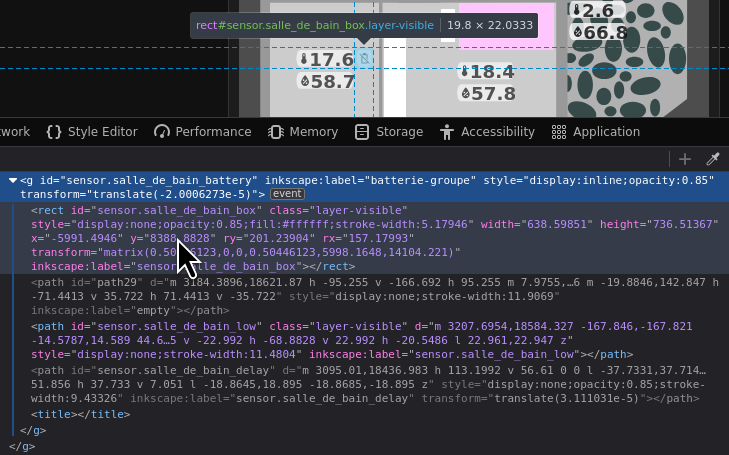Click the Accessibility person icon

tap(447, 132)
